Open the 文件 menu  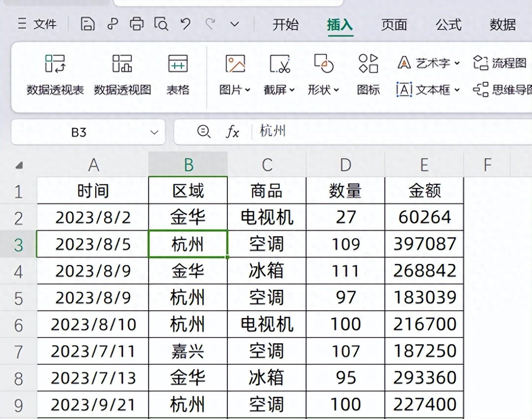coord(37,24)
